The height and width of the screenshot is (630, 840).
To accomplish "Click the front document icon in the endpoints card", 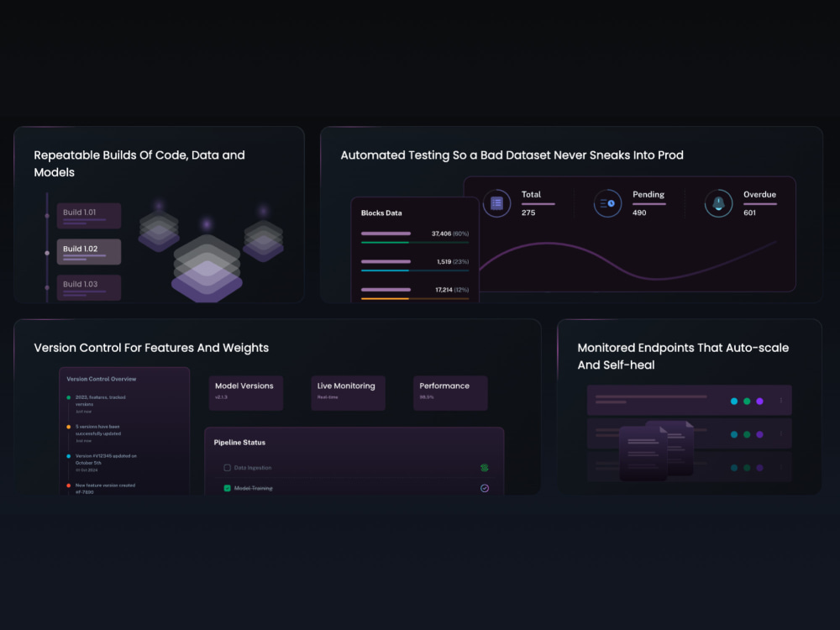I will 643,454.
